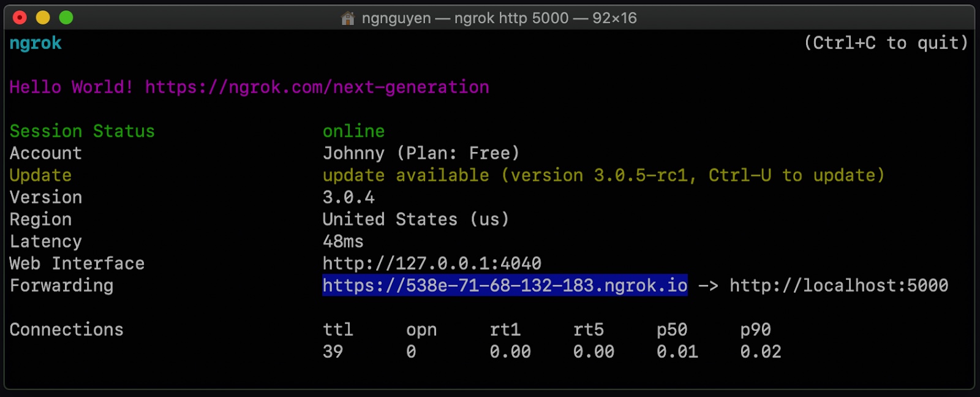
Task: Click the teal 'ngrok' heading text
Action: [x=36, y=43]
